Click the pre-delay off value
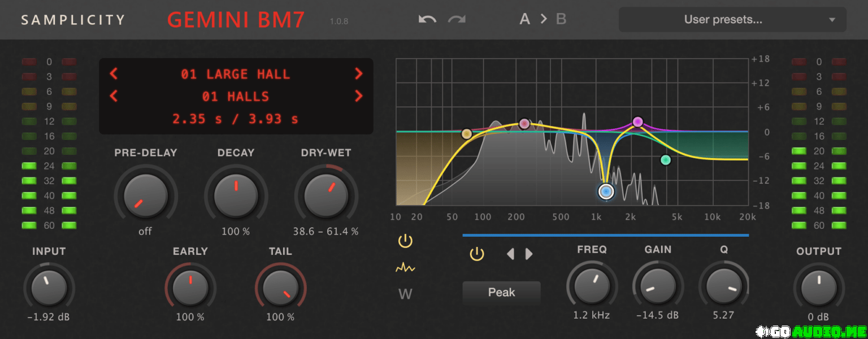The width and height of the screenshot is (868, 339). click(145, 231)
